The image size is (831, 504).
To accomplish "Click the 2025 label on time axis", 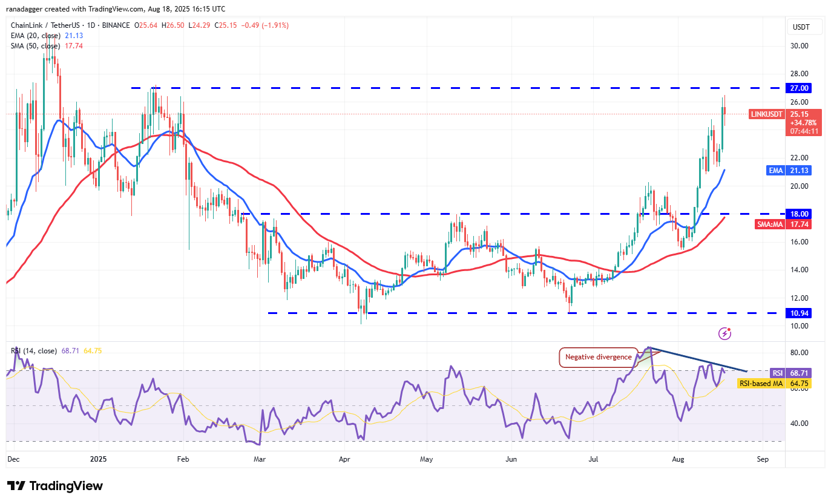I will (97, 459).
